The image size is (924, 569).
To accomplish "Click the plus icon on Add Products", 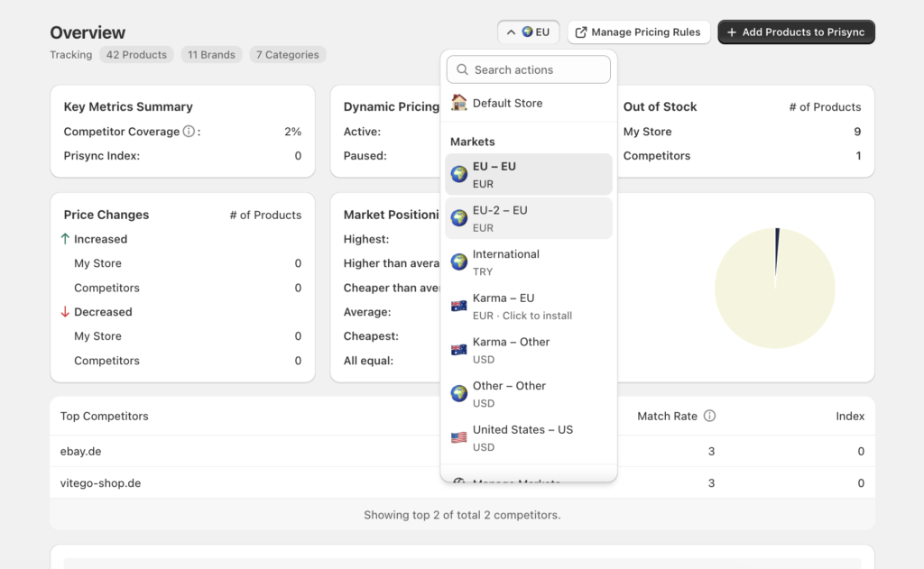I will click(x=732, y=32).
